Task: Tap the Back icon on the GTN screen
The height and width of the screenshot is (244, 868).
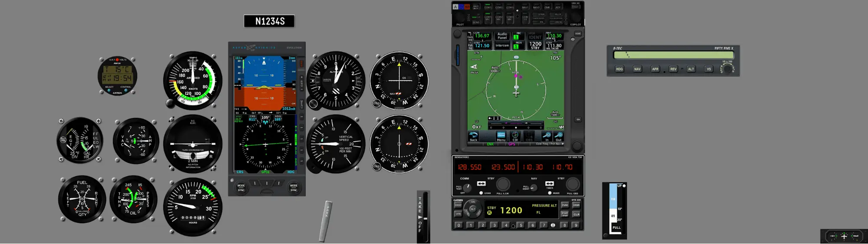Action: tap(473, 137)
